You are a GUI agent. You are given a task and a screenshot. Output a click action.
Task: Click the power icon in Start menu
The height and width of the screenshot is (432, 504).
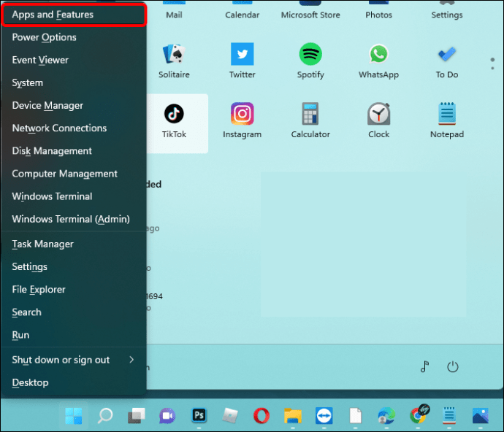tap(453, 366)
